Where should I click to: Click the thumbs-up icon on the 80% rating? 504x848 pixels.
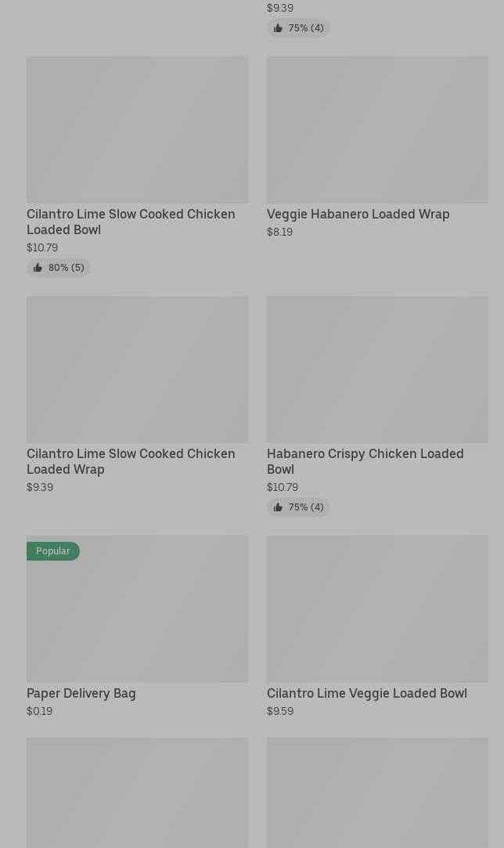pyautogui.click(x=38, y=268)
